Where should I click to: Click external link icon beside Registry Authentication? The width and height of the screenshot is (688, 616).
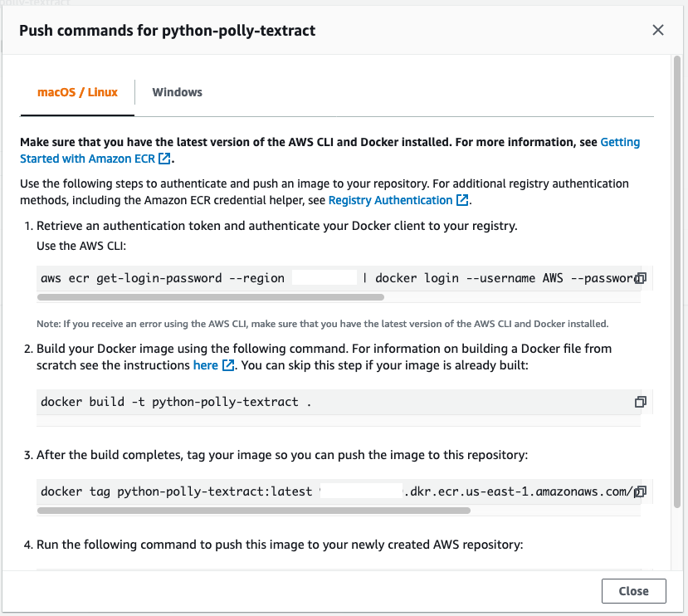(462, 200)
